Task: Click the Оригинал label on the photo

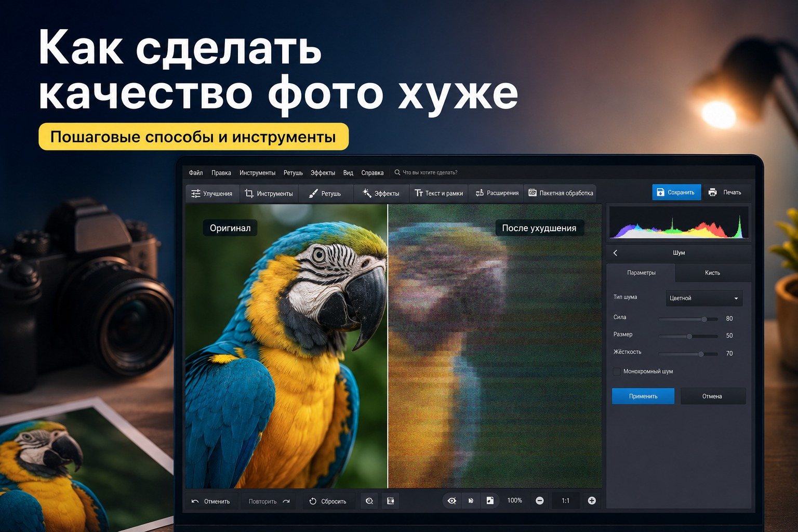Action: (x=230, y=228)
